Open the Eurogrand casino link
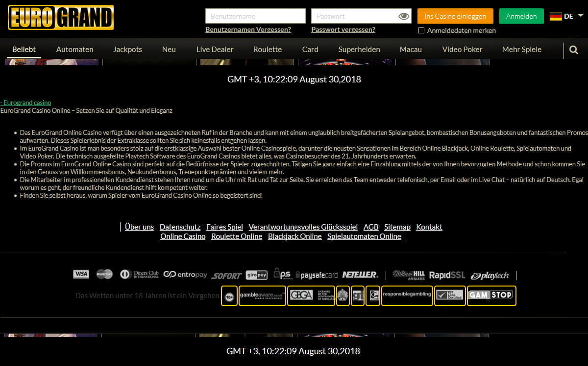Image resolution: width=588 pixels, height=366 pixels. pyautogui.click(x=26, y=103)
